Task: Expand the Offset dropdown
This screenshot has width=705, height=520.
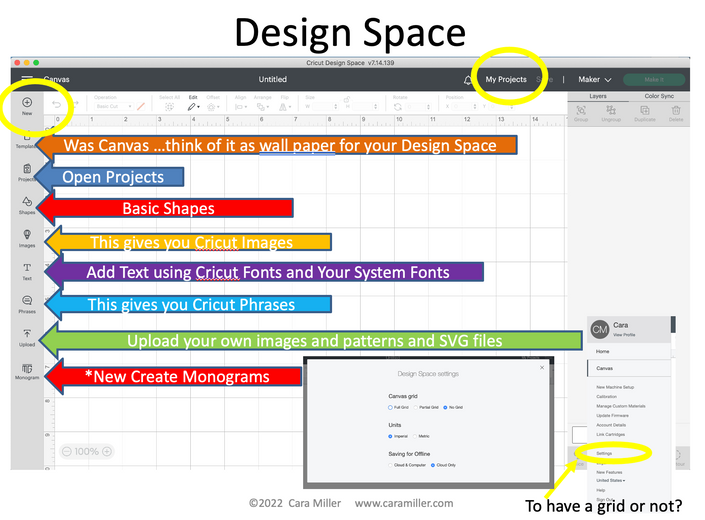Action: coord(213,107)
